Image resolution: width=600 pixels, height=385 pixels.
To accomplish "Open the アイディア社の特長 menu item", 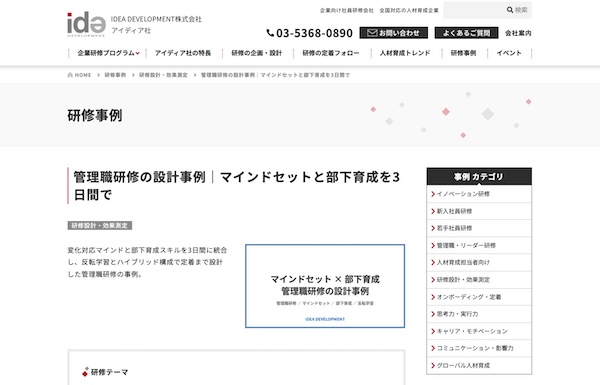I will 183,53.
